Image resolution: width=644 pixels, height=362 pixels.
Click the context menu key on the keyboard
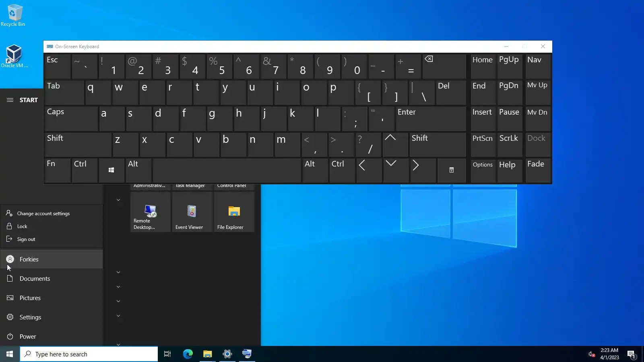click(x=451, y=170)
